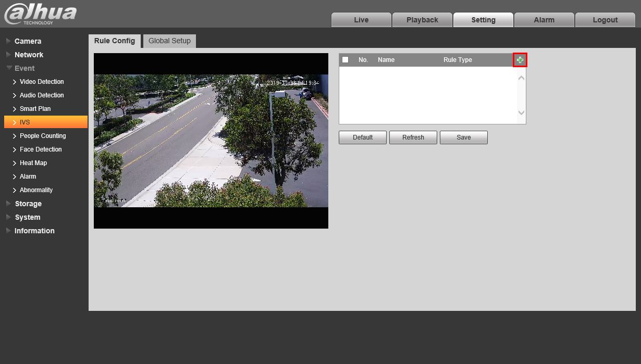Go to the Playback tab
Screen dimensions: 641x364
coord(422,20)
